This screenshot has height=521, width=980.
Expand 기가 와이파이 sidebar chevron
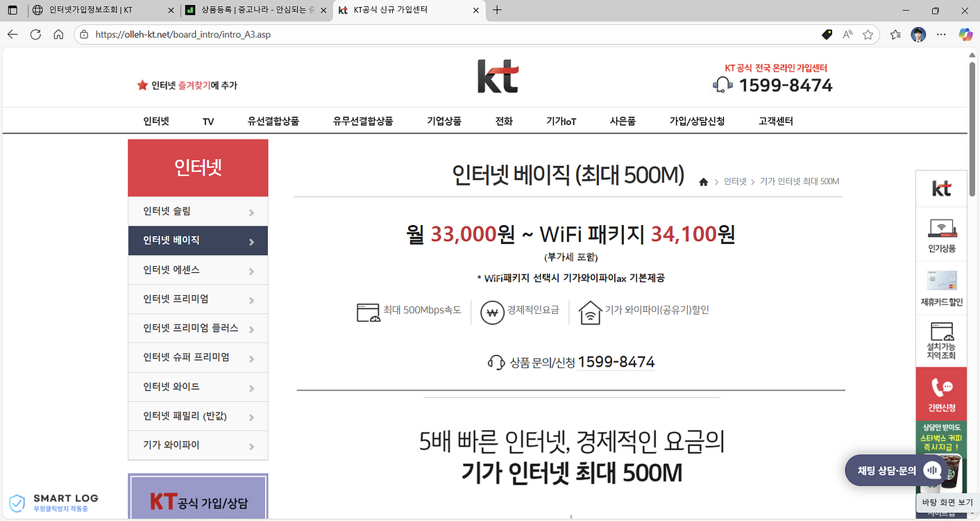pos(251,446)
